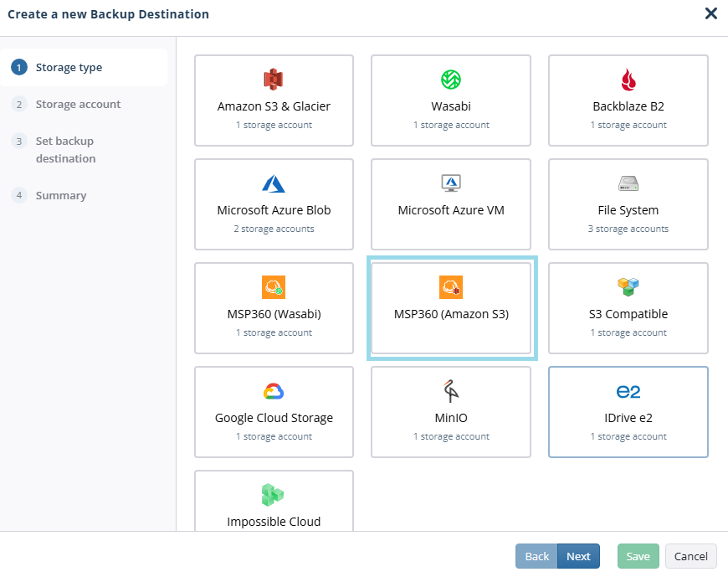Screen dimensions: 728x577
Task: Select the MinIO flamingo icon
Action: coord(451,391)
